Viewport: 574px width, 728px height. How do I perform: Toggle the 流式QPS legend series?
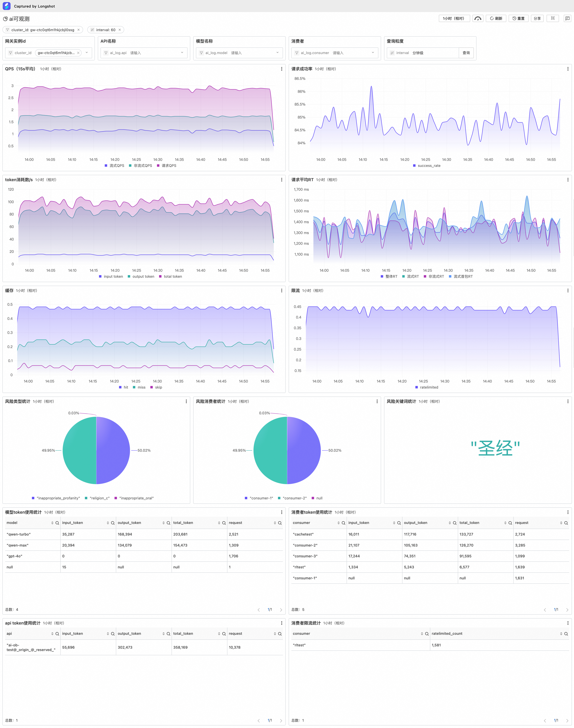pyautogui.click(x=114, y=166)
